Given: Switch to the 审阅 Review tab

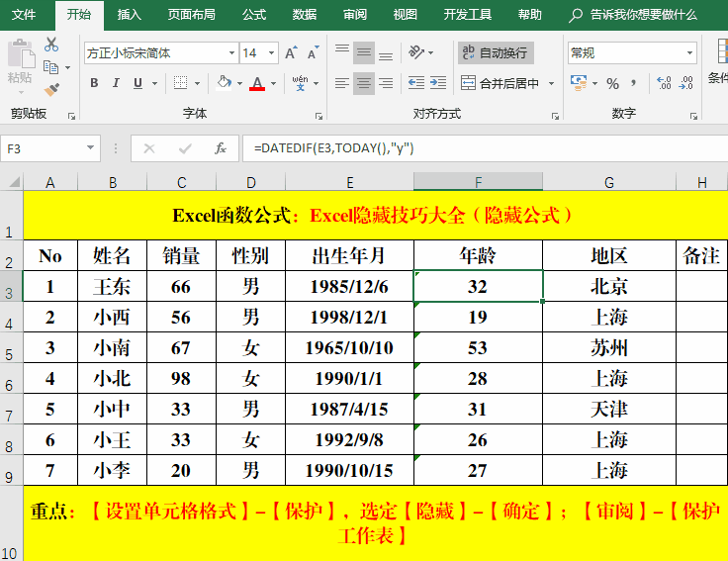Looking at the screenshot, I should pos(355,15).
